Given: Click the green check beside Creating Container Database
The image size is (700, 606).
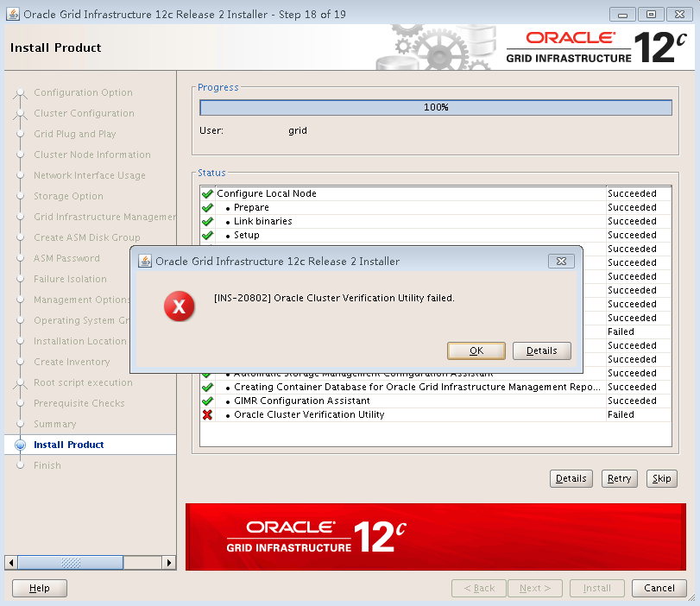Looking at the screenshot, I should pos(207,388).
